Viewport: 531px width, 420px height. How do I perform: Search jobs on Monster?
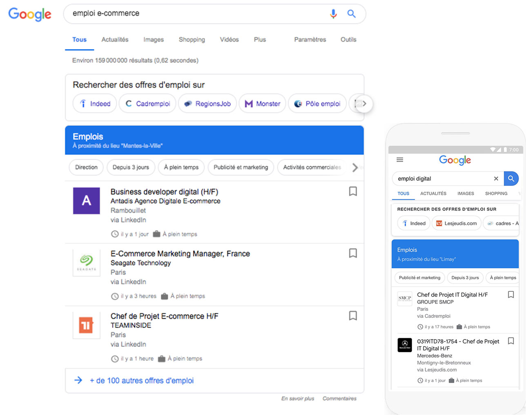pos(262,104)
